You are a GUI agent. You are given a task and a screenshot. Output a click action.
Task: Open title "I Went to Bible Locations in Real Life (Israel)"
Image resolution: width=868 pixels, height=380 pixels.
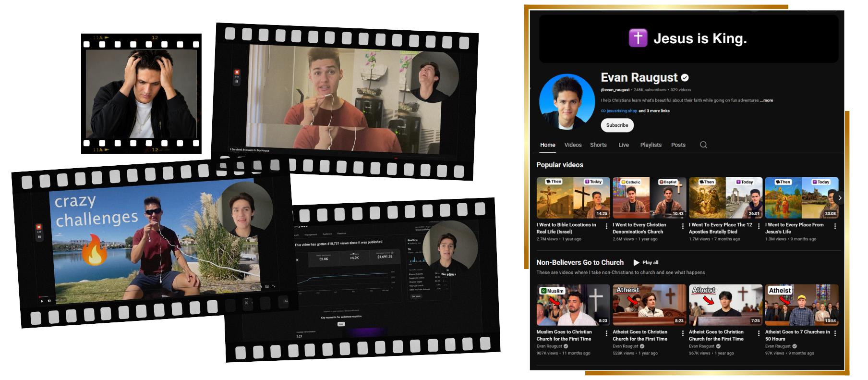pyautogui.click(x=567, y=228)
